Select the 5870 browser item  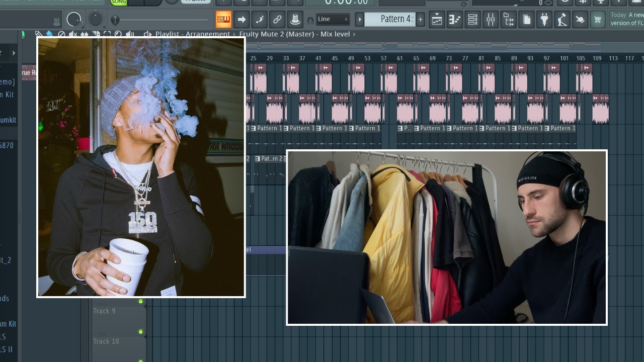(x=7, y=145)
